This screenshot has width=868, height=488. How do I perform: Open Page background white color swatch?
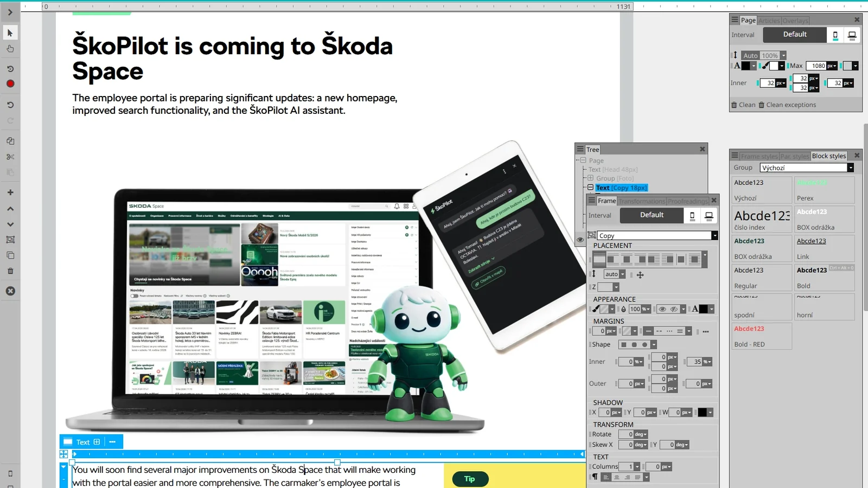(x=774, y=66)
